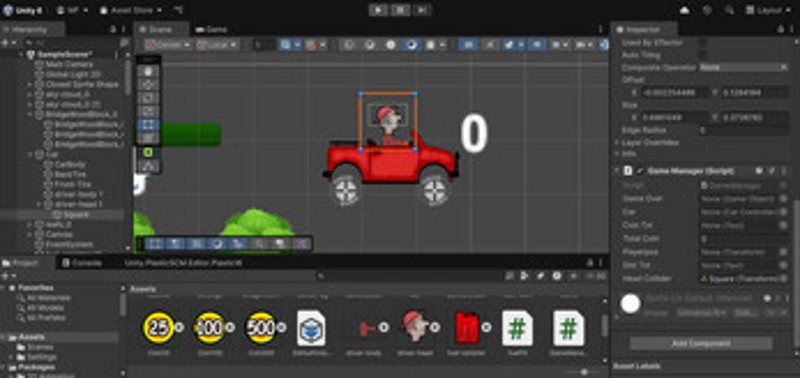Select the Coin25 asset thumbnail
800x378 pixels.
click(x=159, y=328)
